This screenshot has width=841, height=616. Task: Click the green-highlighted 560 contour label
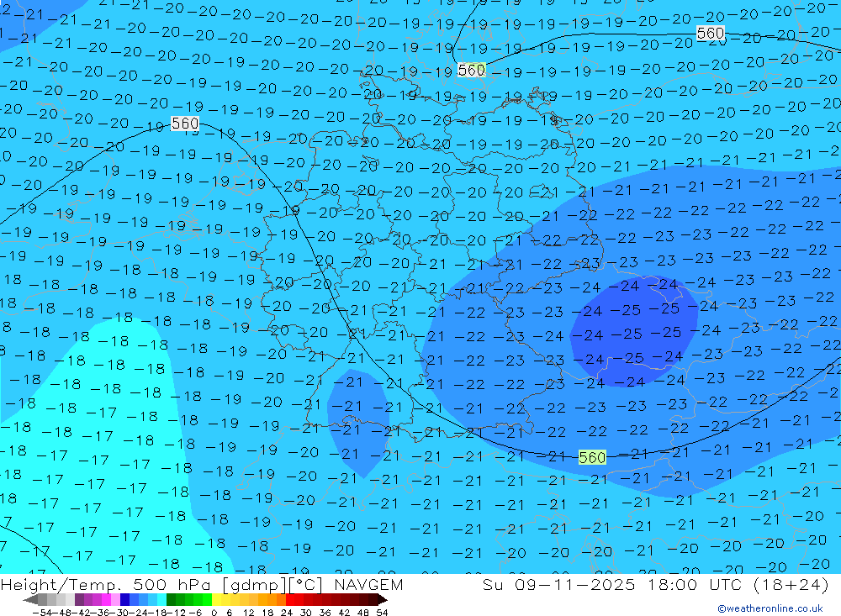pos(592,457)
